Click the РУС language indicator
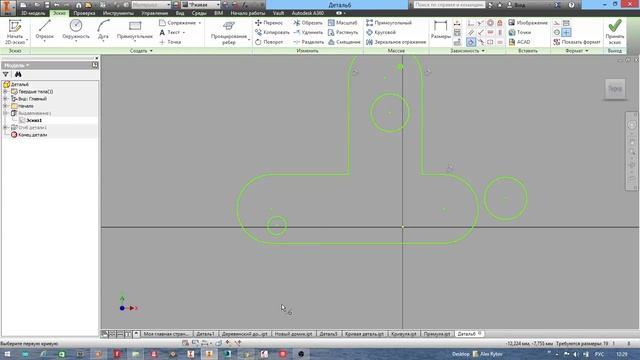This screenshot has height=360, width=640. [x=599, y=354]
